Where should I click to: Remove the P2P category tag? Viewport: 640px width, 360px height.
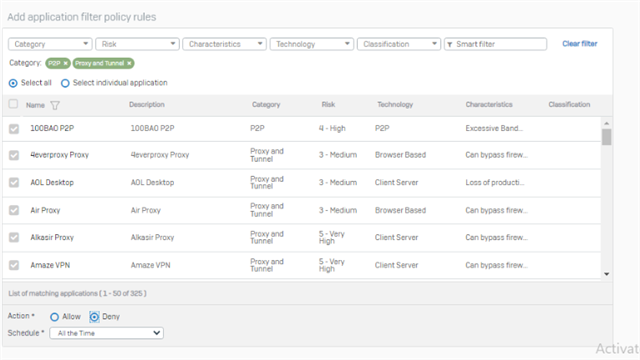click(x=65, y=63)
